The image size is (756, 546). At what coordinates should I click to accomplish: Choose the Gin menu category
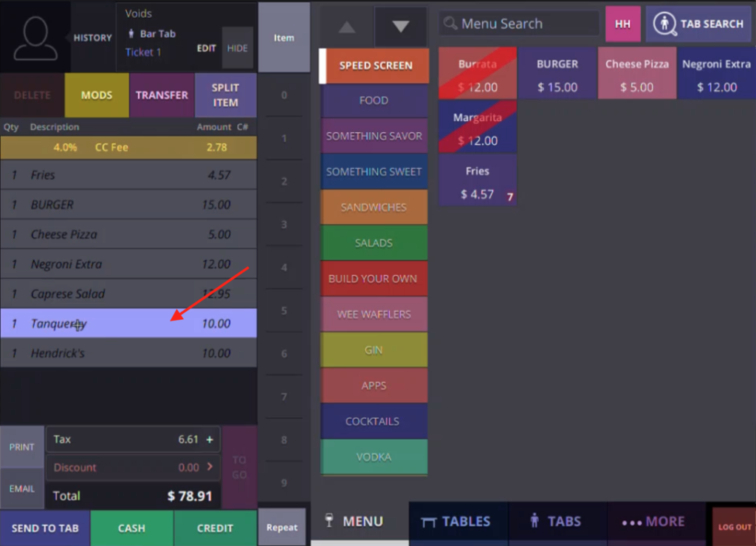[373, 350]
